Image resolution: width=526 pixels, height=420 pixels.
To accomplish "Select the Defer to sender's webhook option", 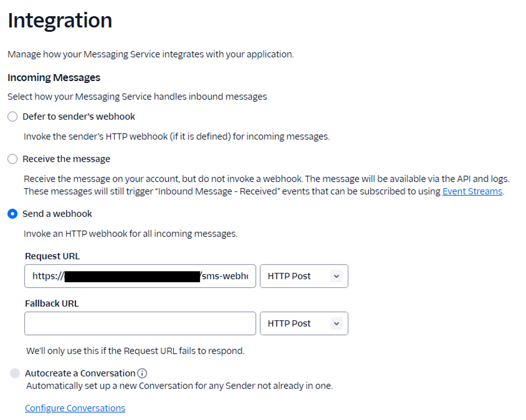I will (x=12, y=117).
